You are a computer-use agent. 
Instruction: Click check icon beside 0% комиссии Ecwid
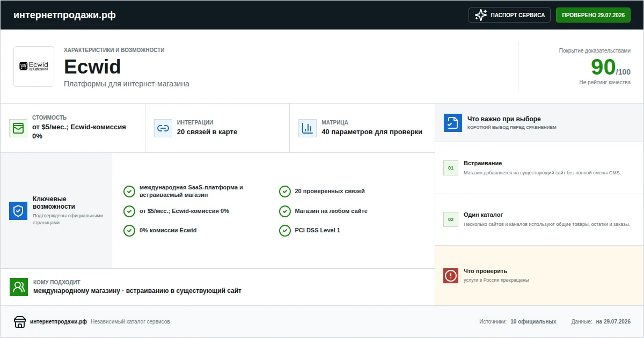click(129, 230)
